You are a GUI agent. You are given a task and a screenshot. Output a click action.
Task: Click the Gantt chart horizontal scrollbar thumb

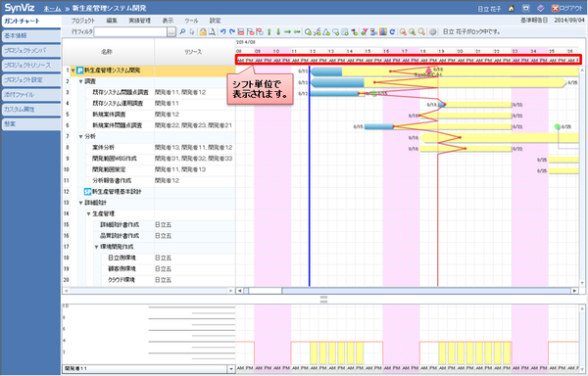[266, 291]
